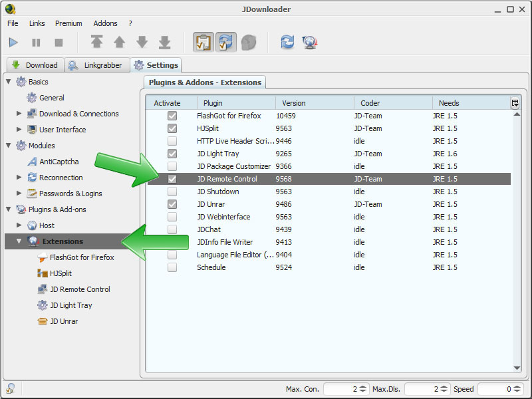This screenshot has height=399, width=532.
Task: Collapse the Basics settings section
Action: (9, 82)
